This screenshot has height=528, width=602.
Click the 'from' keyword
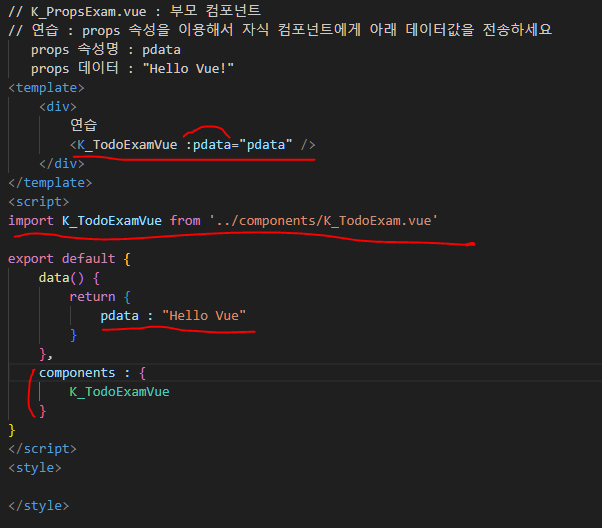185,221
